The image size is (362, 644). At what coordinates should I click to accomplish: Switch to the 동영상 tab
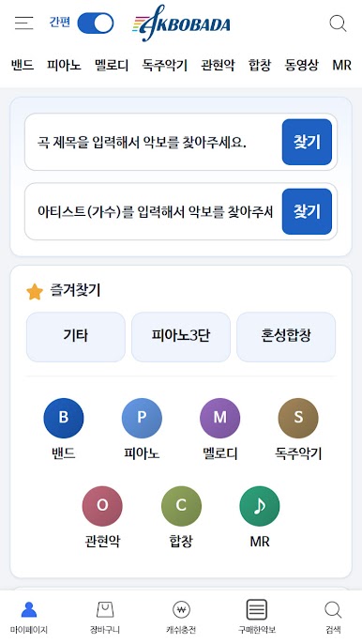tap(301, 65)
